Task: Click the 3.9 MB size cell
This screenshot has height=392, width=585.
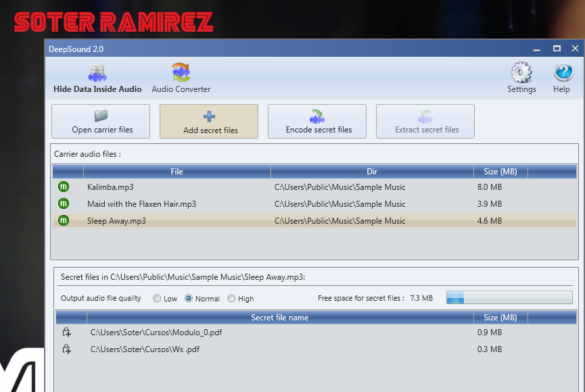Action: click(x=490, y=204)
